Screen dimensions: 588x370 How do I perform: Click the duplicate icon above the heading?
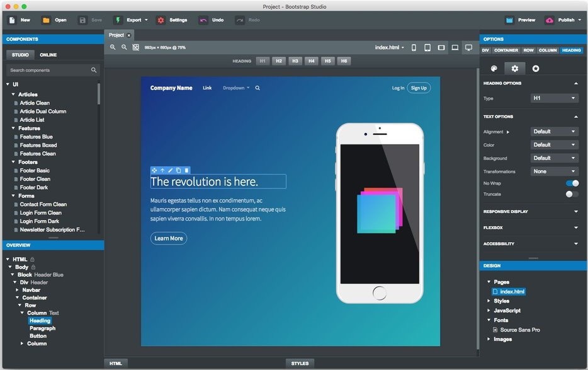tap(178, 170)
